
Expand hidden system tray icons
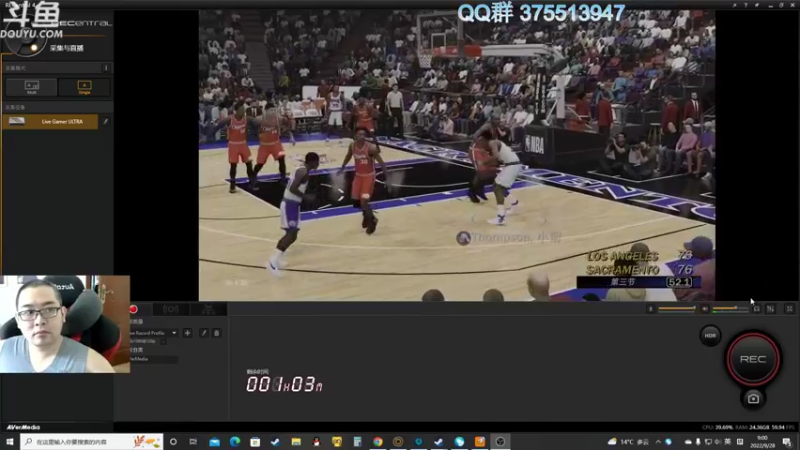coord(658,441)
